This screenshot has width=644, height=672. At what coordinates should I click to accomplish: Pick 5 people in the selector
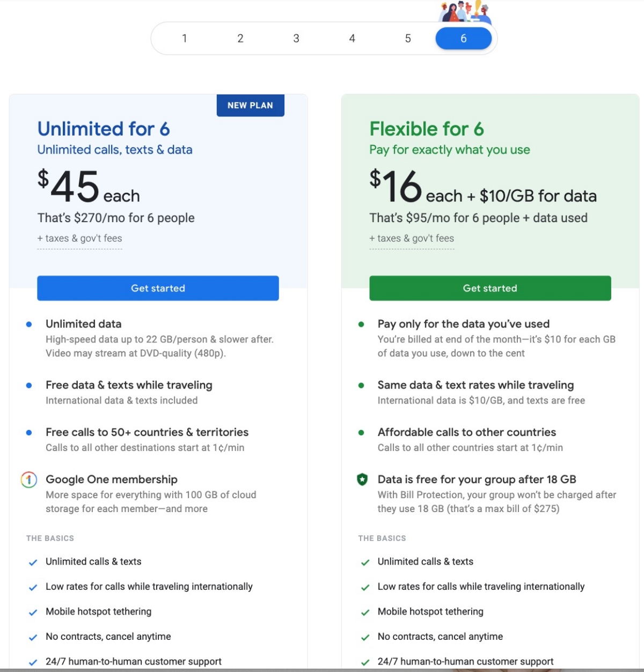click(408, 39)
